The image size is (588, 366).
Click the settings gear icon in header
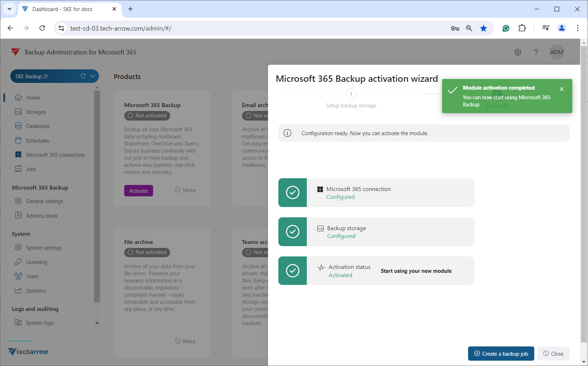(518, 52)
